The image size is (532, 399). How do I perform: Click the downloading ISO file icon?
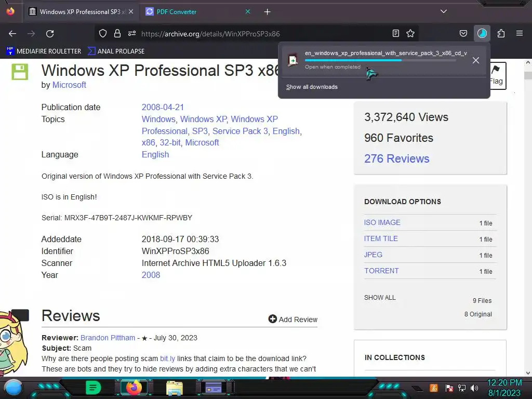pyautogui.click(x=292, y=60)
